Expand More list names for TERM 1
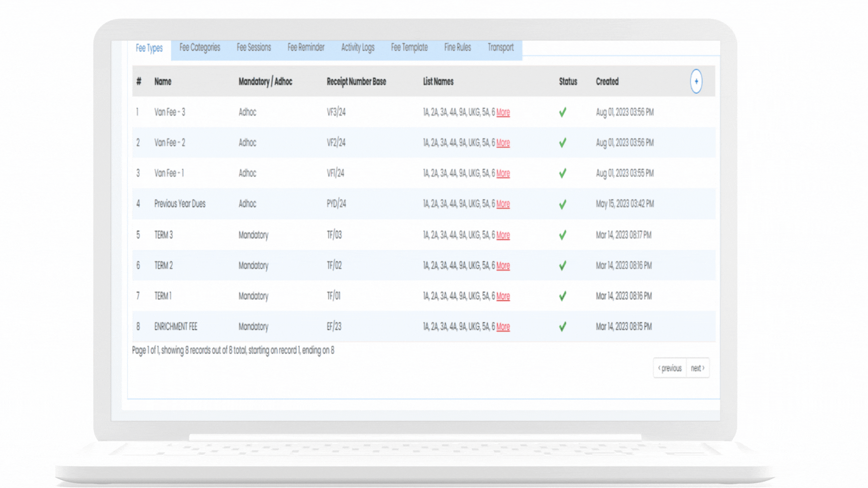 pyautogui.click(x=503, y=296)
